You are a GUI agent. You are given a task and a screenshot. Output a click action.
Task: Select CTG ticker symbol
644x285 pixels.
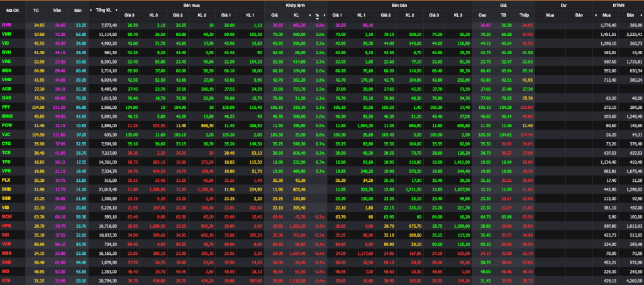pos(6,142)
